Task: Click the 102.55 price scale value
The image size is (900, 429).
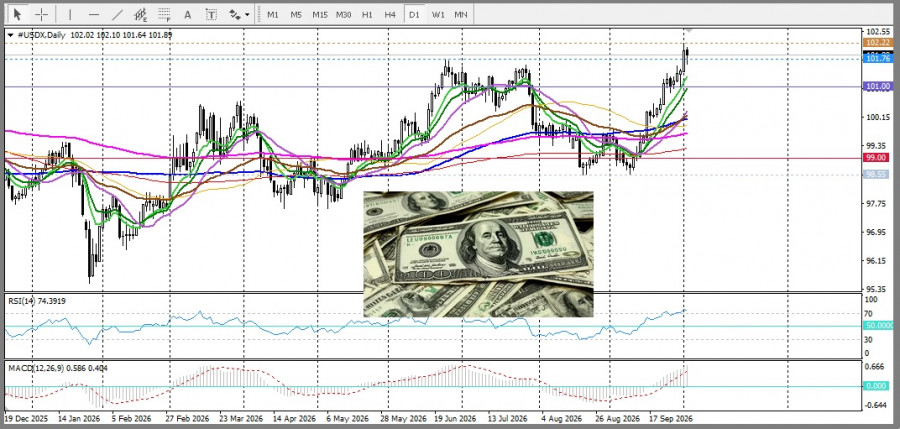Action: tap(878, 32)
